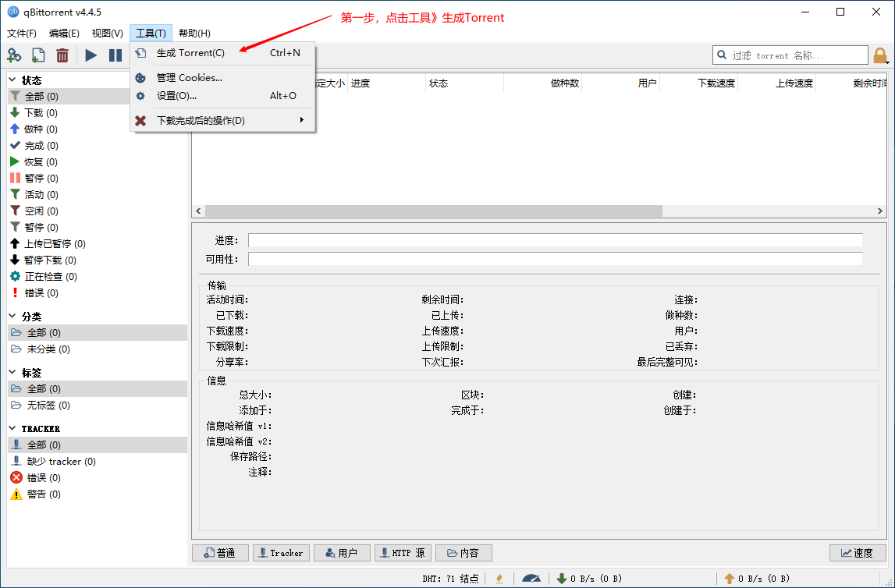Click DHT: 71 结点 in status bar
895x588 pixels.
450,579
